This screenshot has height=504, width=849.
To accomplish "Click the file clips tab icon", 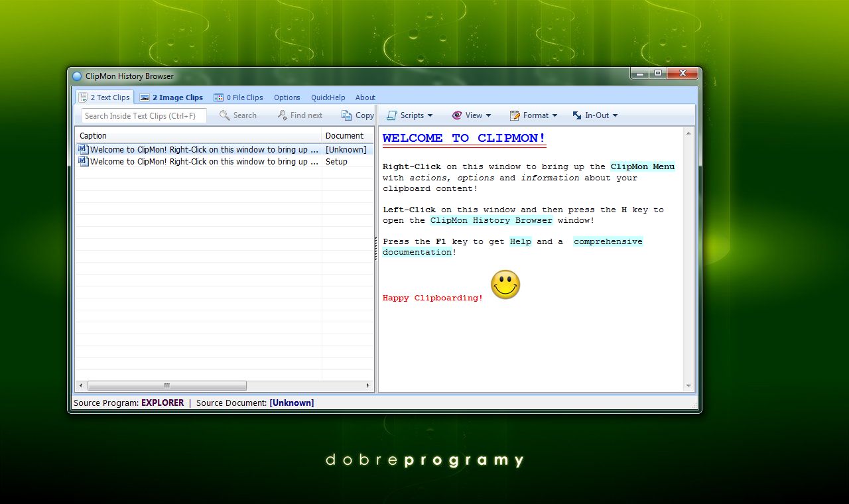I will (x=219, y=97).
